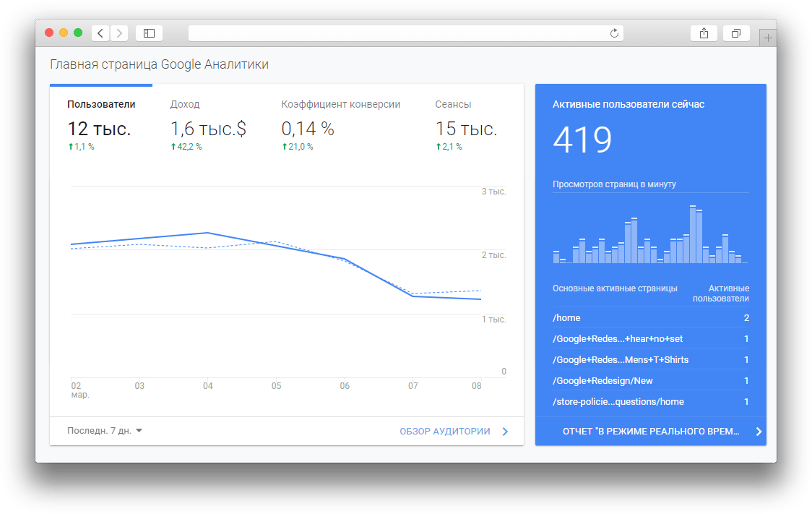Open the ОБЗОР АУДИТОРИИ link
The height and width of the screenshot is (514, 812).
tap(444, 432)
